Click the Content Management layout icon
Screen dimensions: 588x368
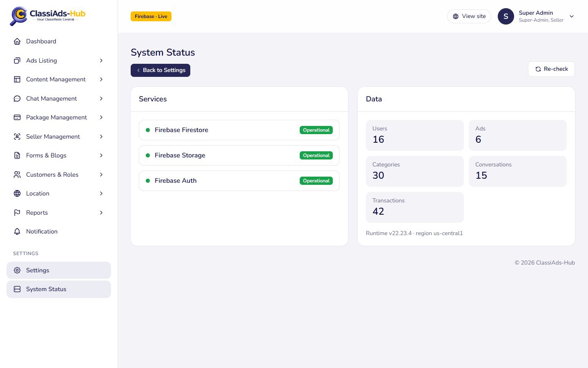point(17,79)
